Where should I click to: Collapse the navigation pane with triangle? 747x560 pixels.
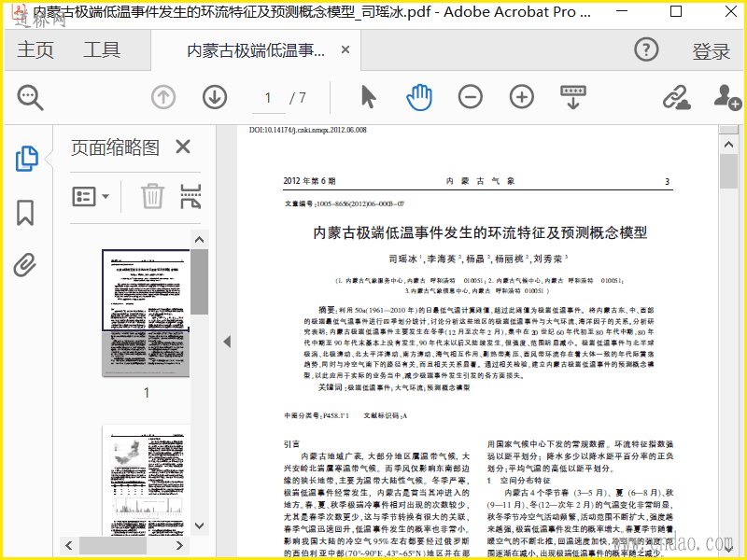point(227,342)
